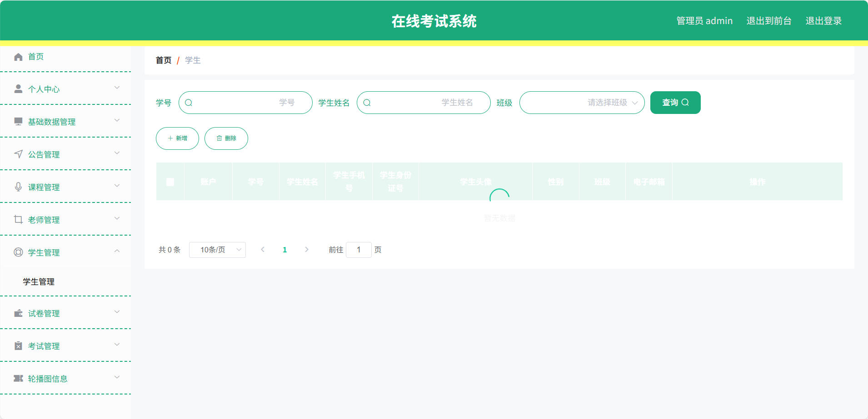Viewport: 868px width, 419px height.
Task: Click the lifebuoy icon for 学生管理
Action: pyautogui.click(x=18, y=252)
